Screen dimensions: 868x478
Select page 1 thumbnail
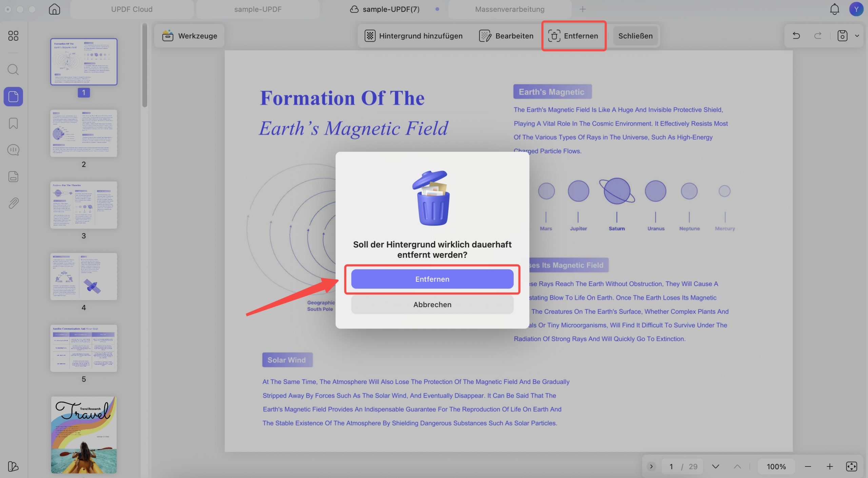tap(84, 62)
